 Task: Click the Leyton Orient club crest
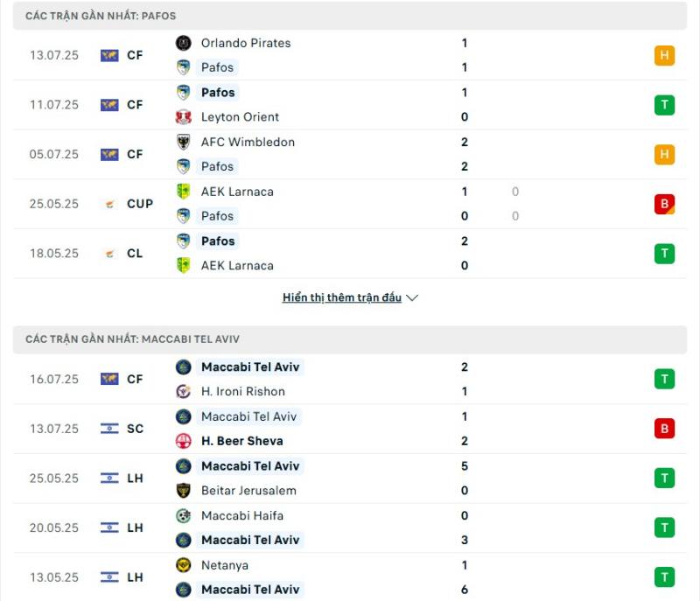tap(183, 117)
